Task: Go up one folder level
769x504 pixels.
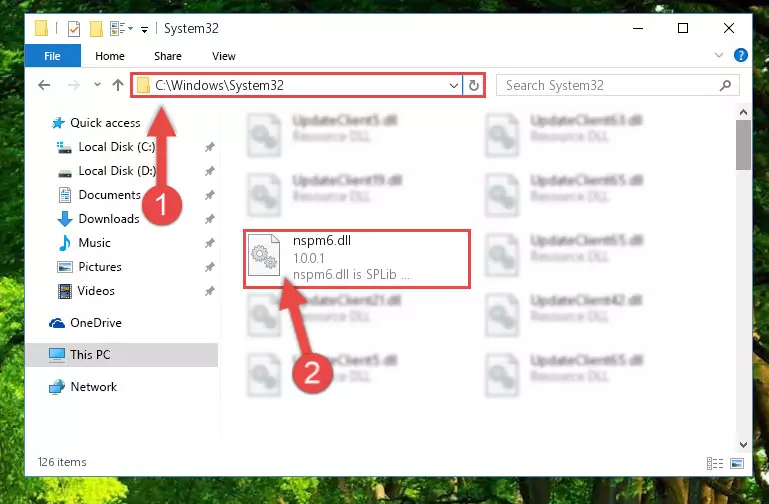Action: (x=118, y=85)
